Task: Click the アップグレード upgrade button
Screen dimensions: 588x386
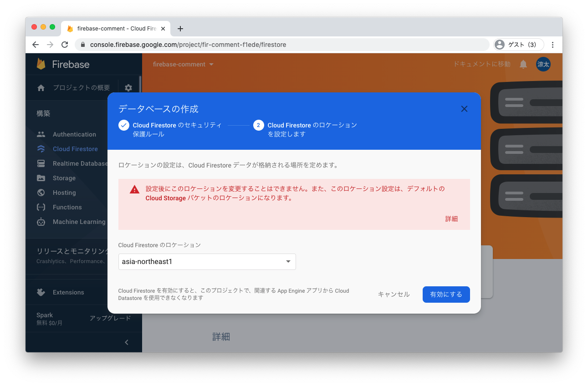Action: [x=110, y=318]
